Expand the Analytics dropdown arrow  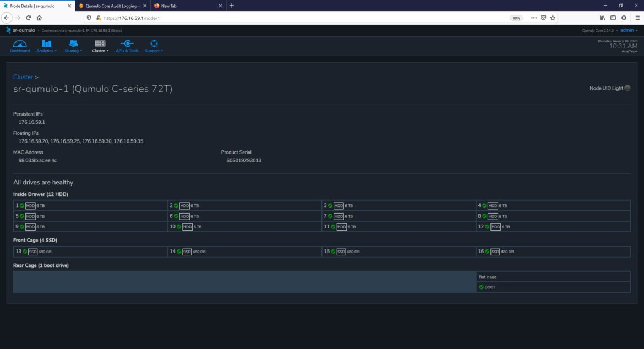(x=56, y=51)
